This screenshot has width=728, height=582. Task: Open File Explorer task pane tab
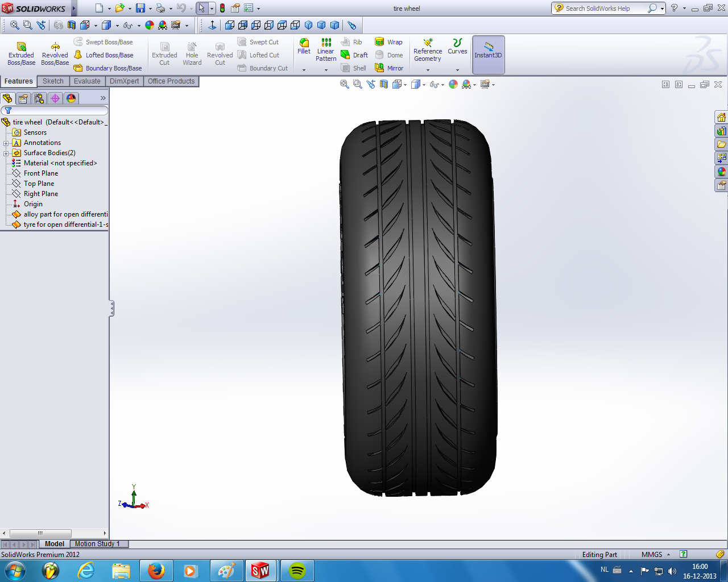[x=721, y=144]
